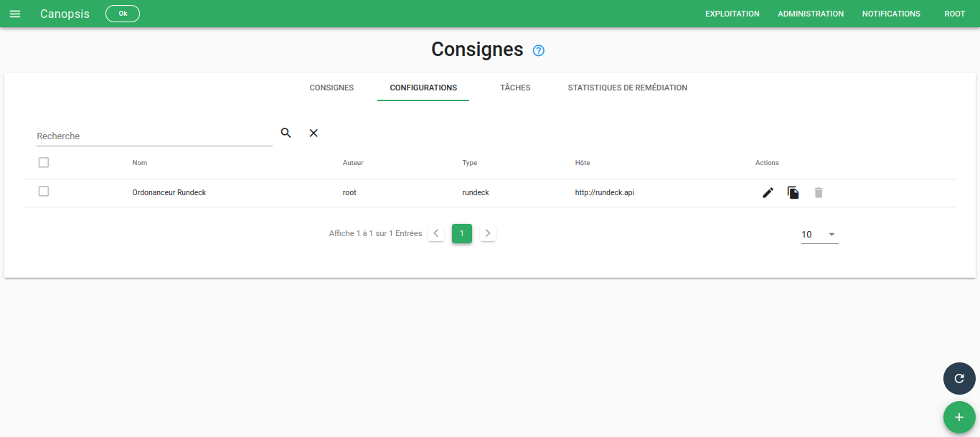Click the Nom column header
This screenshot has height=437, width=980.
click(140, 163)
